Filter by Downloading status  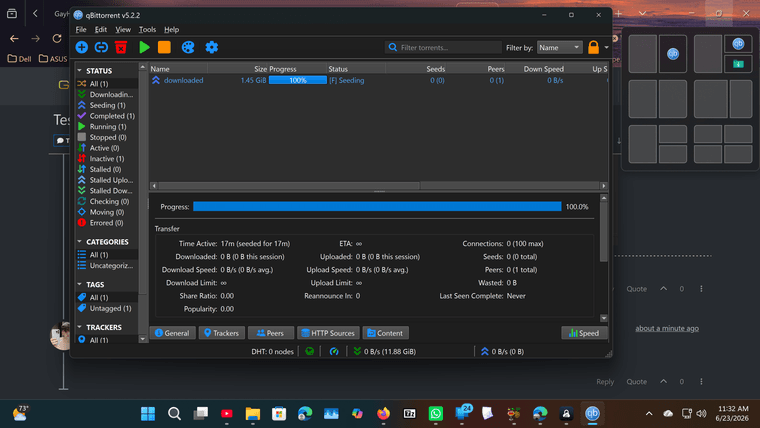coord(107,95)
